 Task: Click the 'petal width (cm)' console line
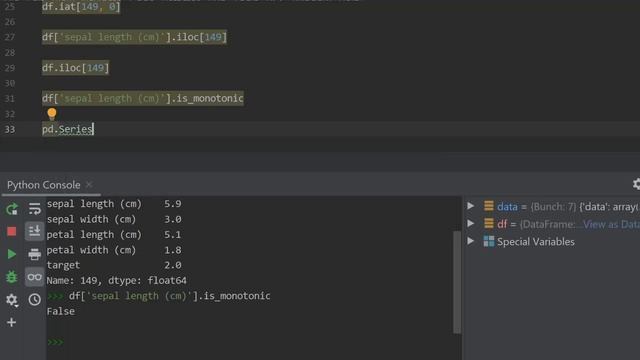[x=114, y=250]
